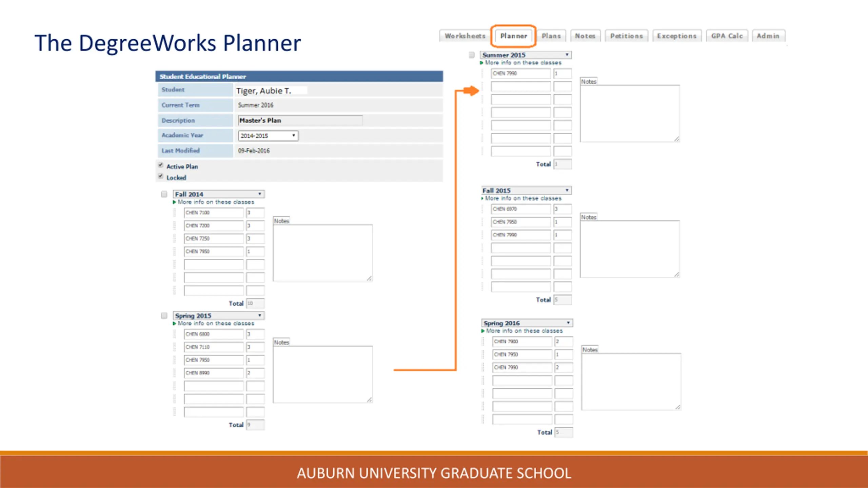Click the CHEN 7200 course field in Fall 2014
This screenshot has height=488, width=868.
coord(214,226)
